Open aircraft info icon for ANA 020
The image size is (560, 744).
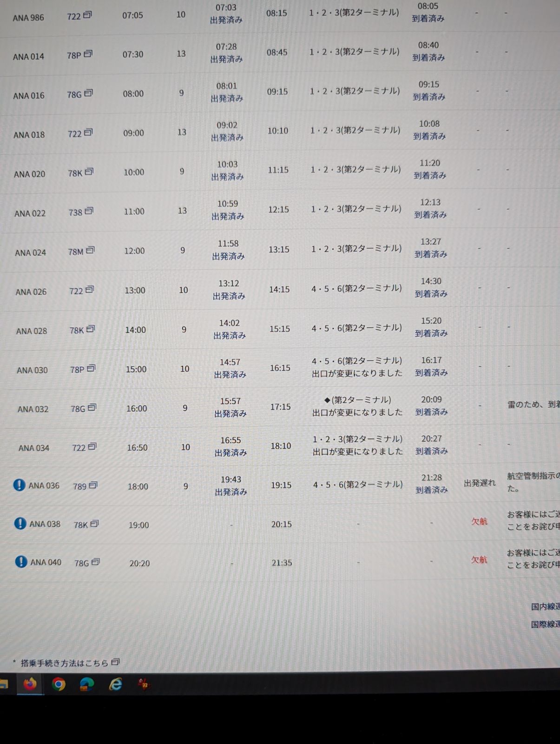89,172
